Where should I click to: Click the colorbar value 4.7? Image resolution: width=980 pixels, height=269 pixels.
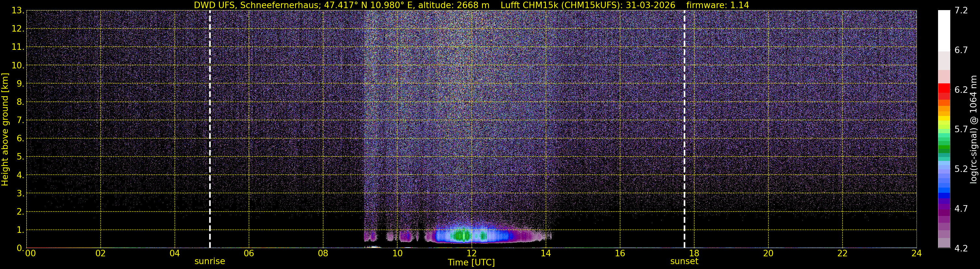point(961,208)
